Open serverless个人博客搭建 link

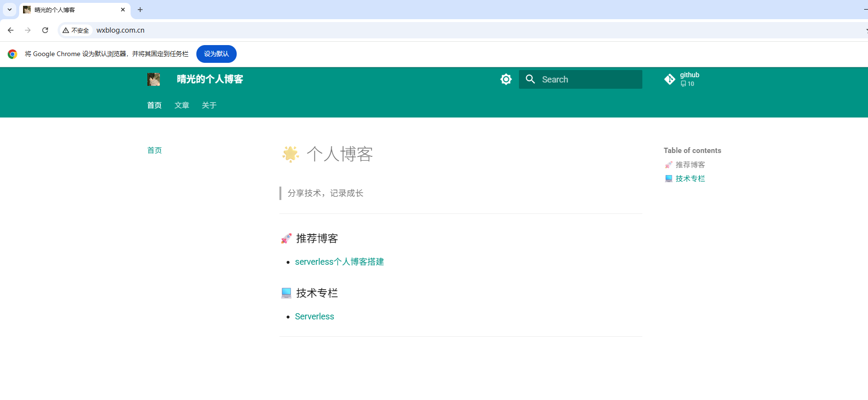tap(339, 262)
